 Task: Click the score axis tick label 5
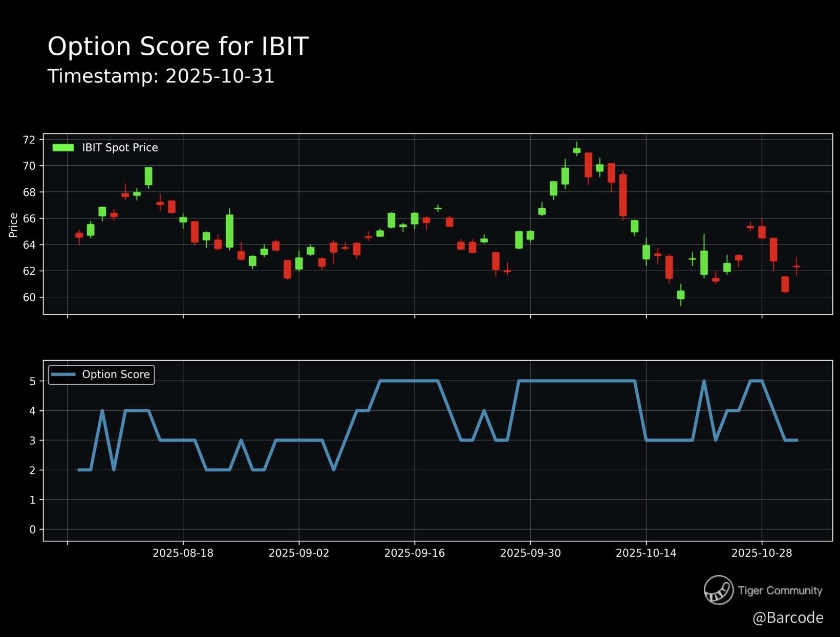coord(33,381)
